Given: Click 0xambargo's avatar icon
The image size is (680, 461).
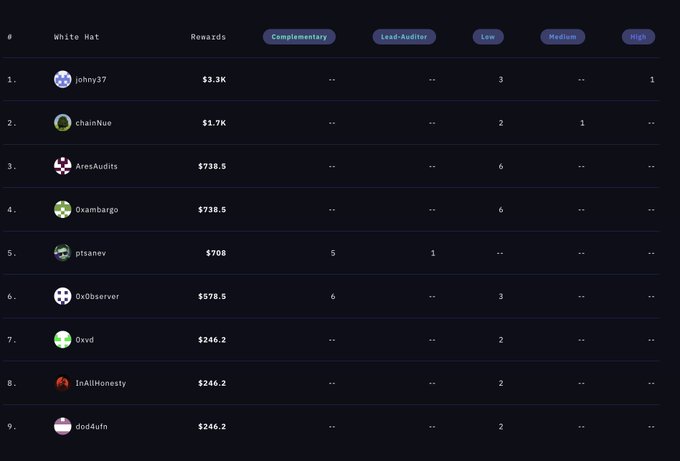Looking at the screenshot, I should point(62,209).
